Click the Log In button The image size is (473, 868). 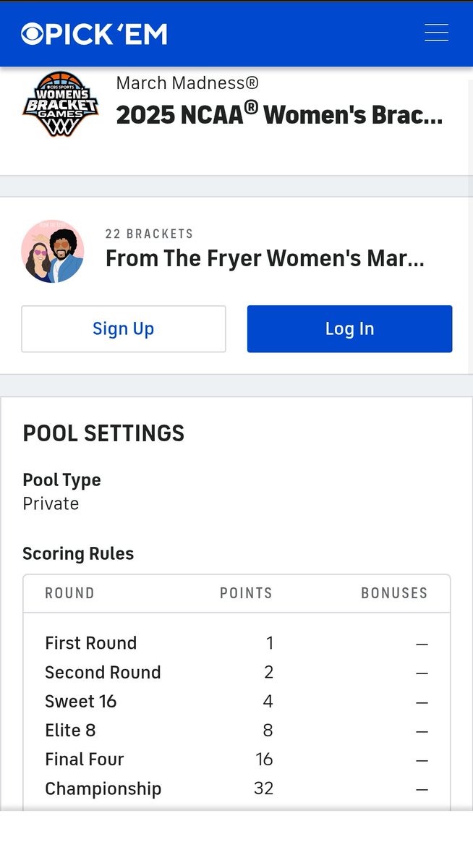(x=350, y=329)
